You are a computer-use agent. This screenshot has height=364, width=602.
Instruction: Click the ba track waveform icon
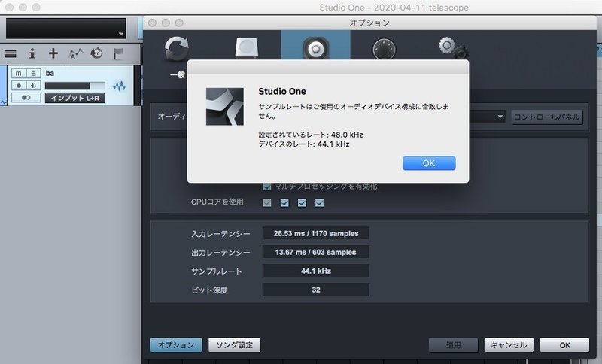(119, 86)
